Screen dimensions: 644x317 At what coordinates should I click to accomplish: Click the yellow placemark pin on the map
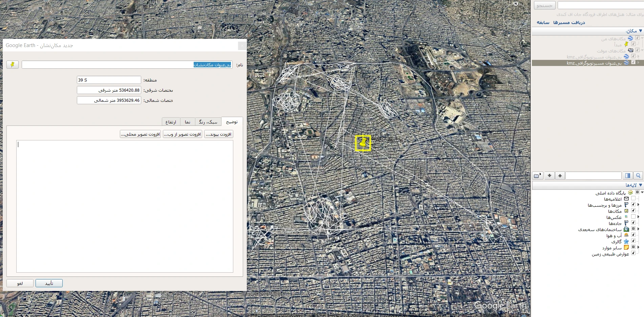click(x=363, y=143)
